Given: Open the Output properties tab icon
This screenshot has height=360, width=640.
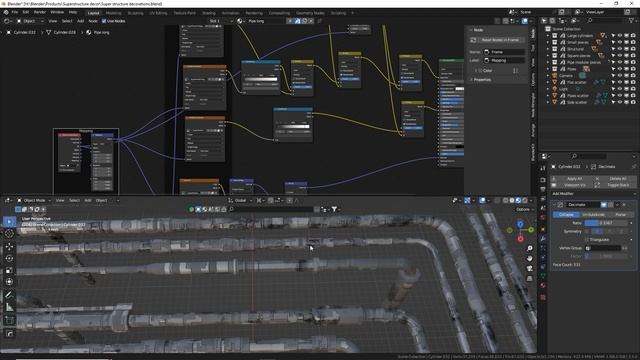Looking at the screenshot, I should coord(542,189).
